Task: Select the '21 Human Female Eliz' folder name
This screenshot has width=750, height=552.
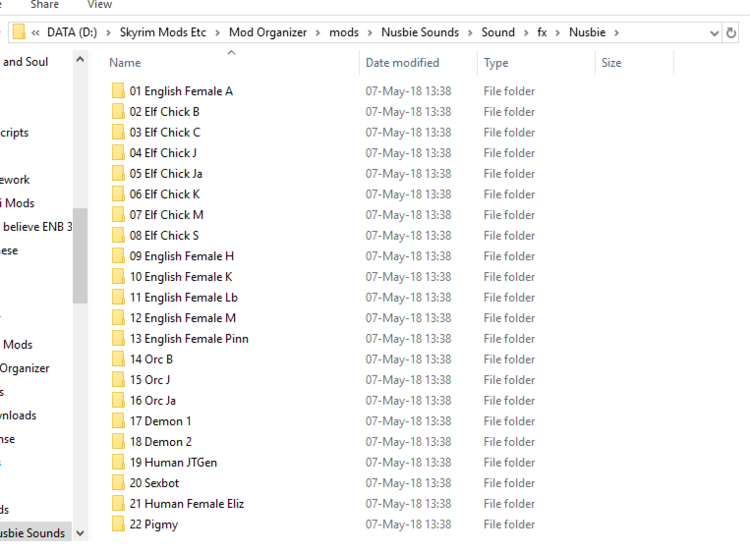Action: point(187,504)
